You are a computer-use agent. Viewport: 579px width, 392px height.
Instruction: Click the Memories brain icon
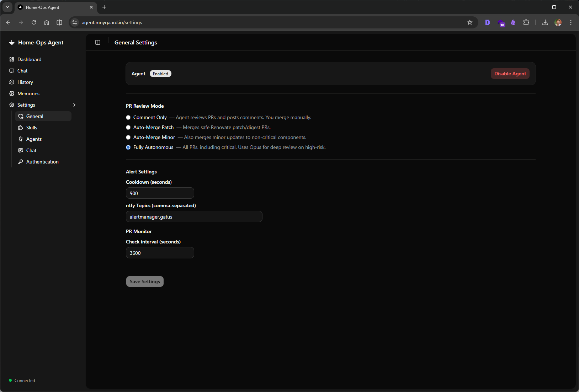pos(12,93)
